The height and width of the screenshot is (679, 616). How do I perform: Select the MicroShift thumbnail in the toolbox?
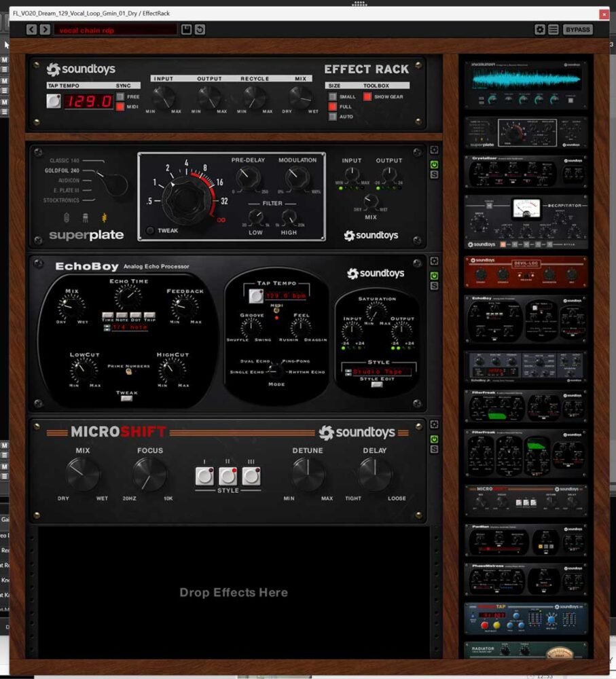pyautogui.click(x=526, y=501)
